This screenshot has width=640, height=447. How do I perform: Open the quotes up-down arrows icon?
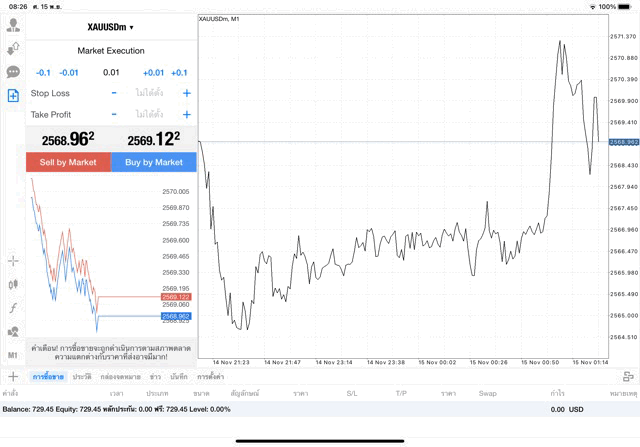point(13,49)
